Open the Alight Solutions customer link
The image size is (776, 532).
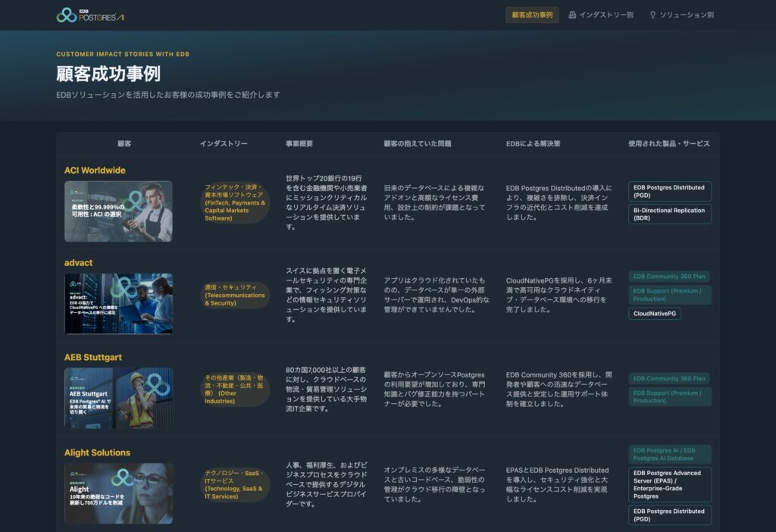click(x=97, y=452)
